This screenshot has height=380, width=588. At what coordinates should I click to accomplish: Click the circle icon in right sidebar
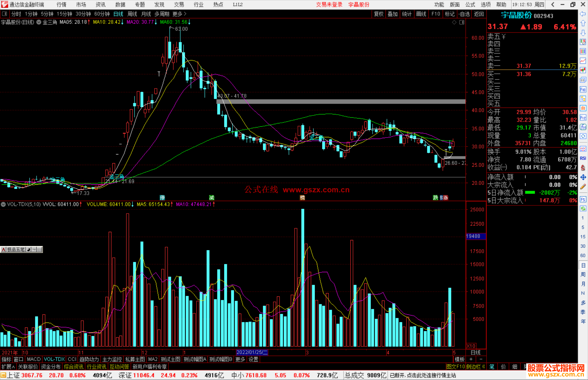(x=583, y=136)
